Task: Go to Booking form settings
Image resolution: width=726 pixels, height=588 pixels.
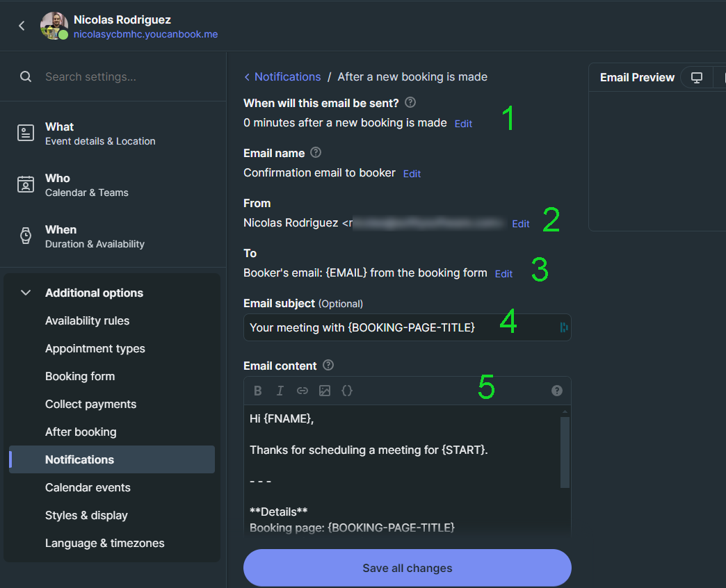Action: [80, 377]
